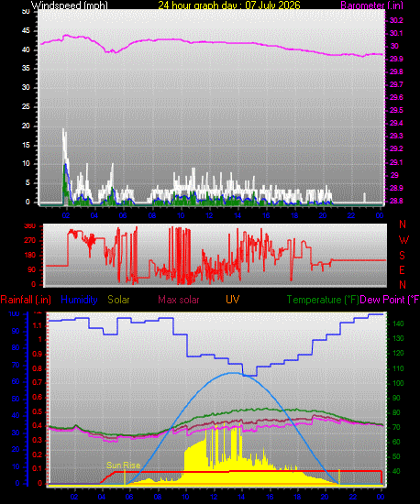Click the UV legend label

[x=233, y=300]
